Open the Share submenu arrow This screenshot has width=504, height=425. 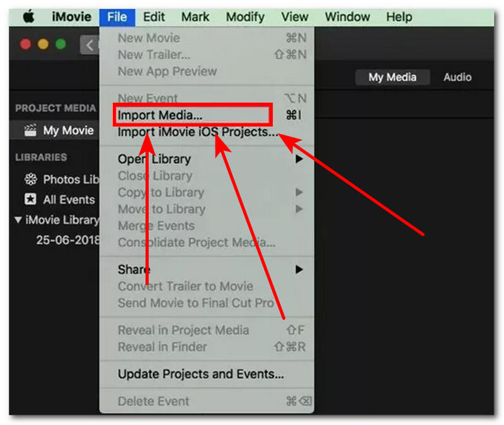tap(301, 269)
